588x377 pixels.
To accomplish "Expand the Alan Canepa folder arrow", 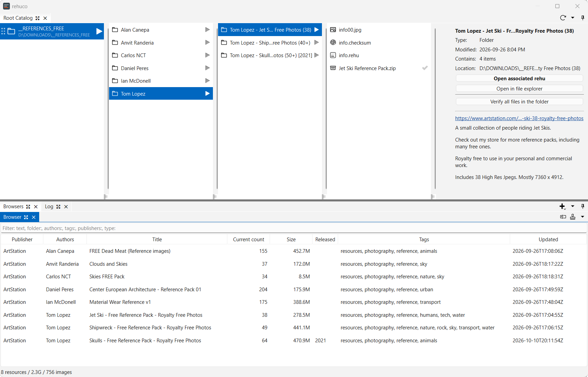I will click(207, 30).
